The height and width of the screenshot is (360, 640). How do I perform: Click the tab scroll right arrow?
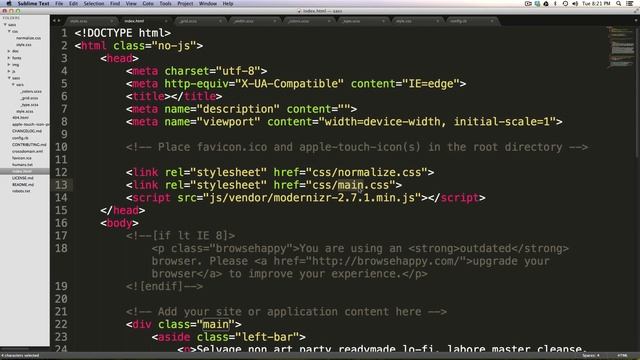pos(59,20)
